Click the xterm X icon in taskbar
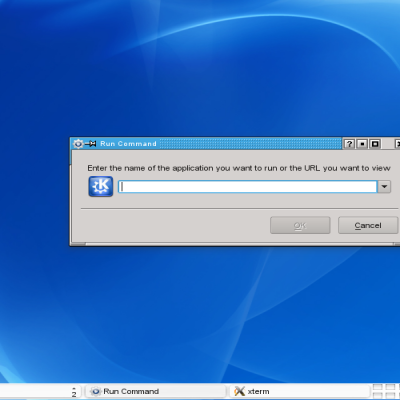400x400 pixels. pyautogui.click(x=239, y=391)
